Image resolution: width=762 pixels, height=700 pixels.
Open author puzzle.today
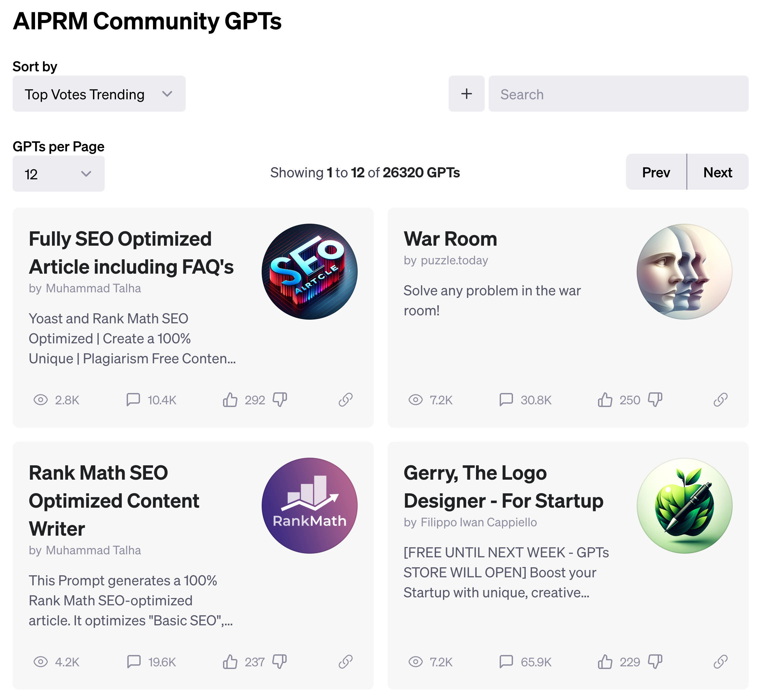pos(454,260)
